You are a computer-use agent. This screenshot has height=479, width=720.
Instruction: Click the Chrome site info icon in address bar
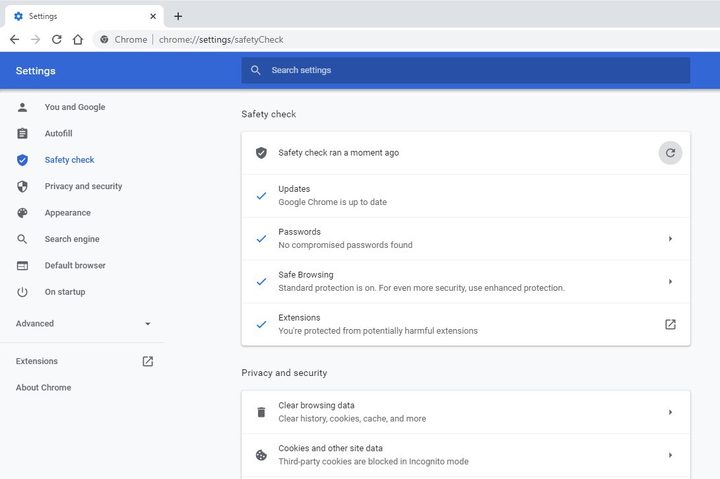(104, 39)
